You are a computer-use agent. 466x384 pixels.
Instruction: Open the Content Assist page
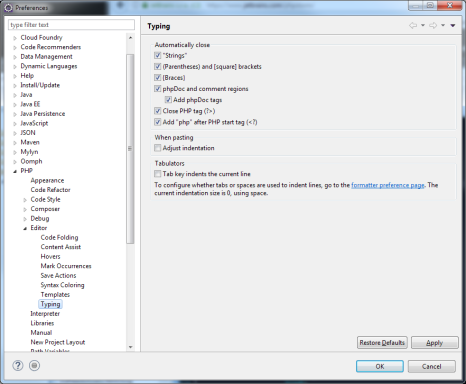tap(61, 247)
